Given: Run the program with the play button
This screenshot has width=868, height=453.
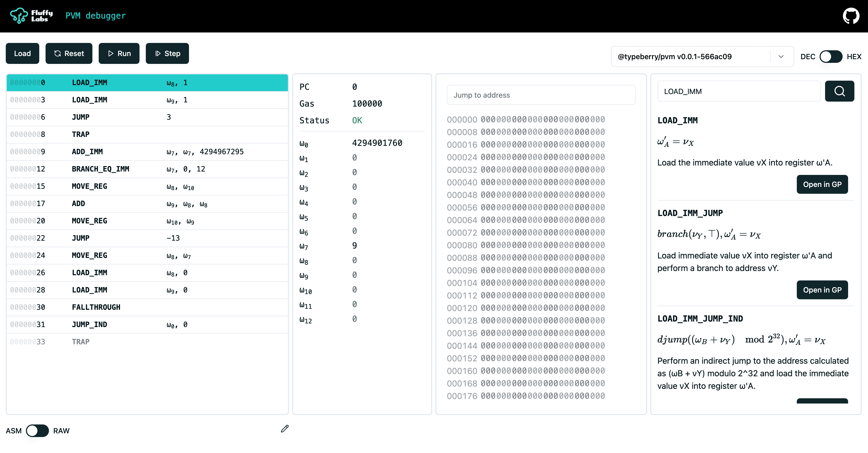Looking at the screenshot, I should point(119,53).
